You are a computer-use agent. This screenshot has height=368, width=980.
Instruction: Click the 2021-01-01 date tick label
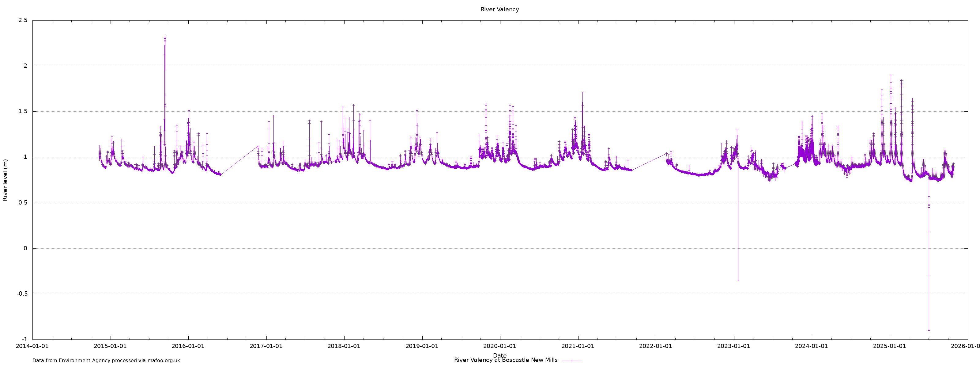click(x=578, y=346)
